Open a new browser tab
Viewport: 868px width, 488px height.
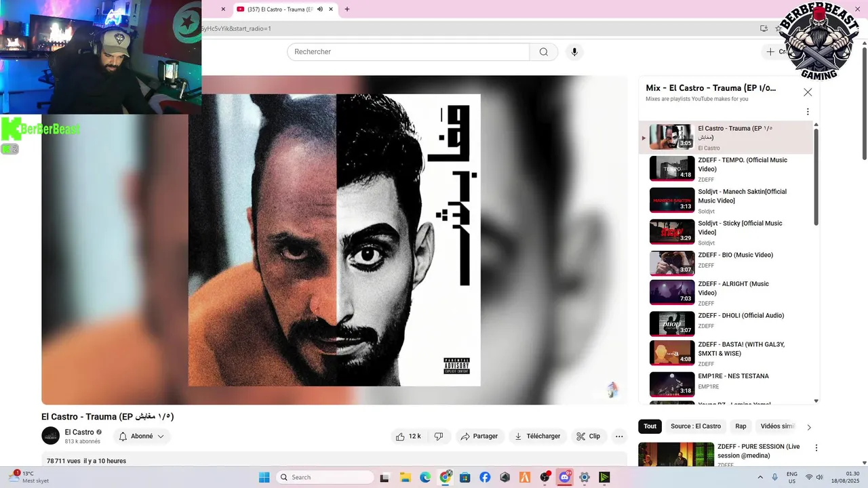[x=347, y=9]
